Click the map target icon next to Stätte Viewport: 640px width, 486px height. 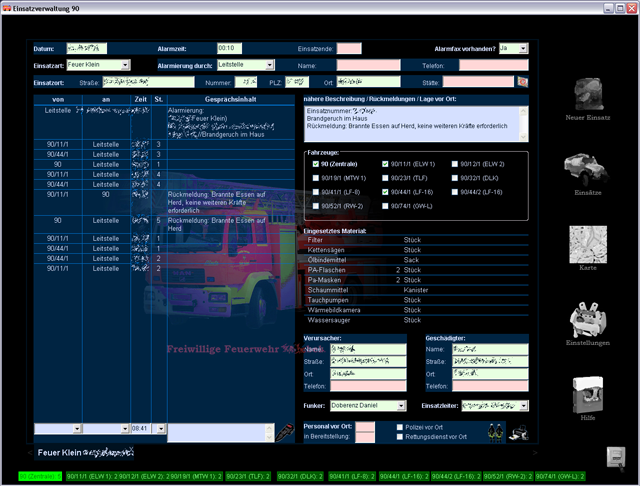522,82
